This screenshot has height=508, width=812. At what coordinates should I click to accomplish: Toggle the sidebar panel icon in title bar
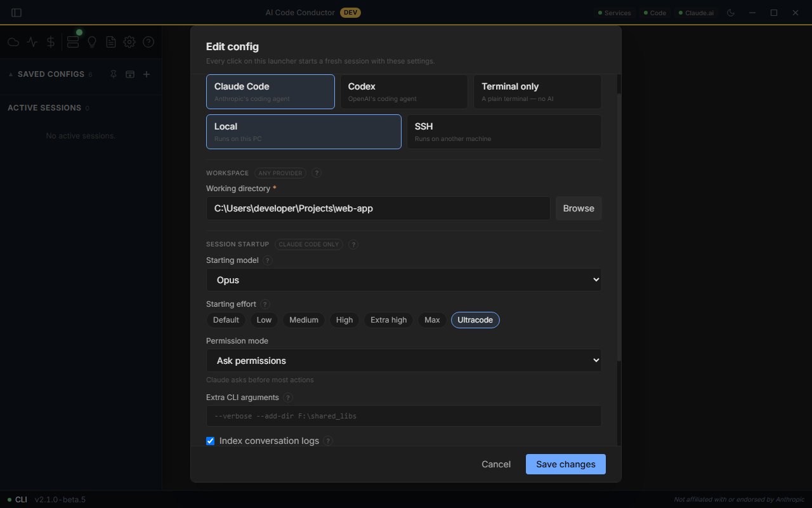[x=16, y=13]
